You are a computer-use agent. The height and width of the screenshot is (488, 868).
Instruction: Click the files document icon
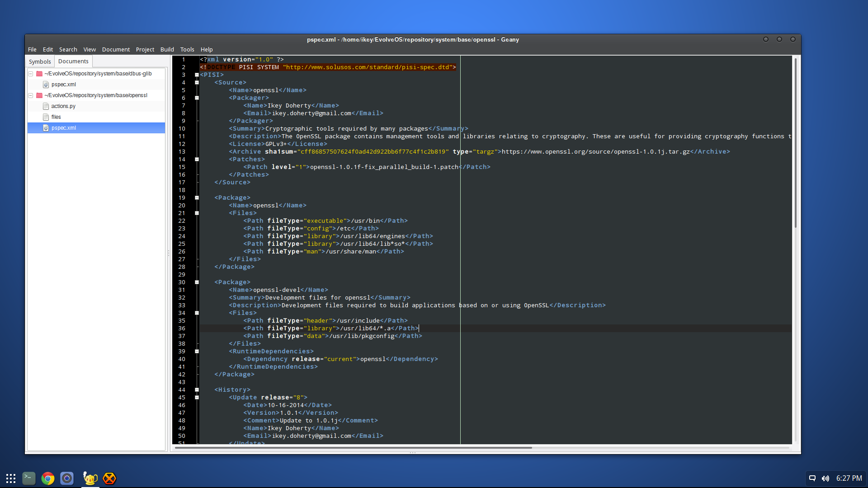tap(46, 117)
